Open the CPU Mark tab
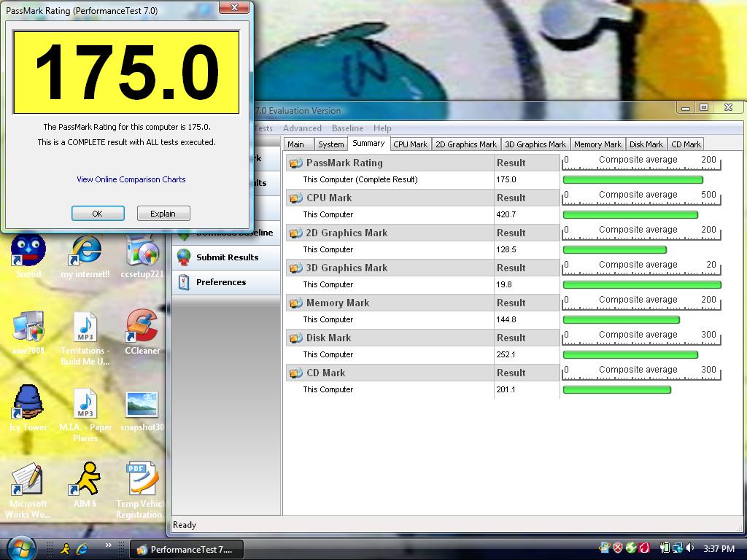This screenshot has height=560, width=747. point(410,144)
